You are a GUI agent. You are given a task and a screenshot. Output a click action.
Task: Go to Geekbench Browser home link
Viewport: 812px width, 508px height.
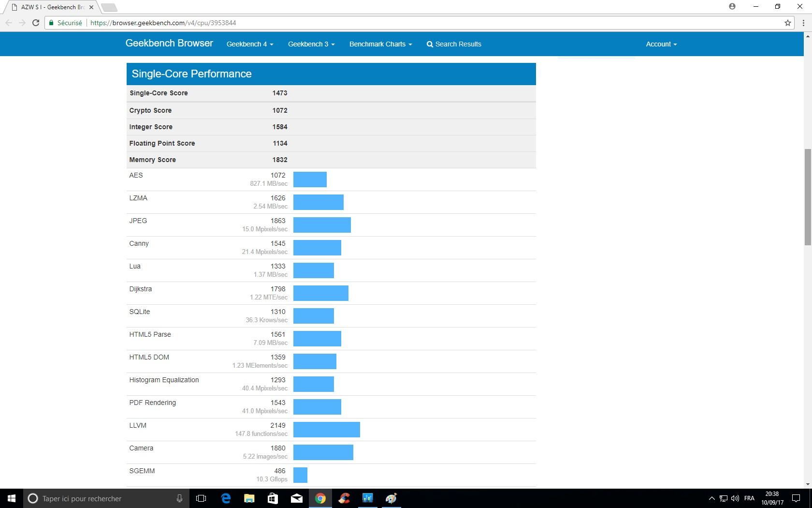coord(169,43)
